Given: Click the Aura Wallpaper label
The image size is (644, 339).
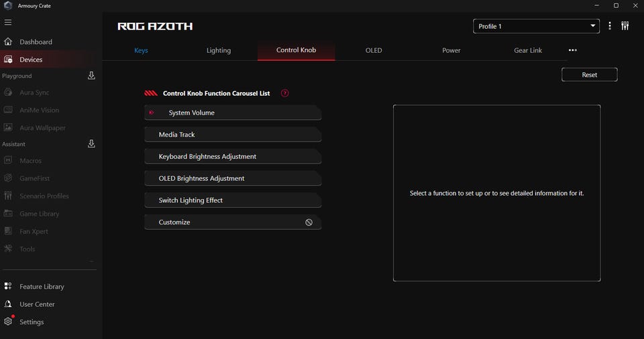Looking at the screenshot, I should [x=43, y=128].
